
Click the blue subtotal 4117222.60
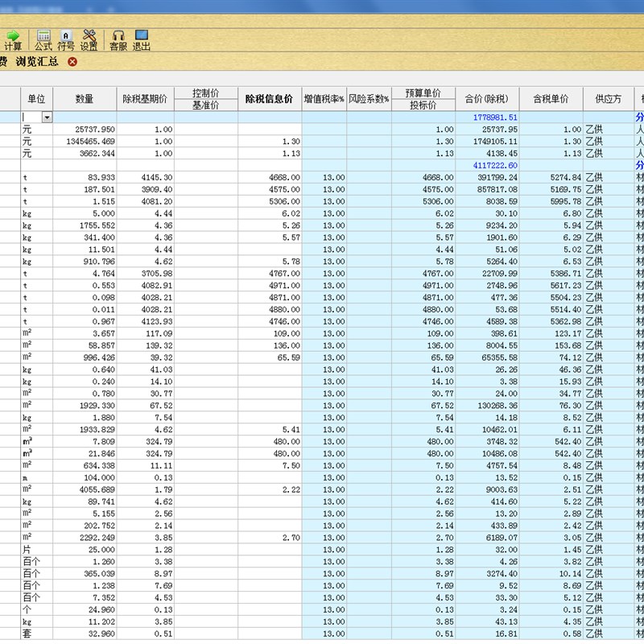point(487,166)
